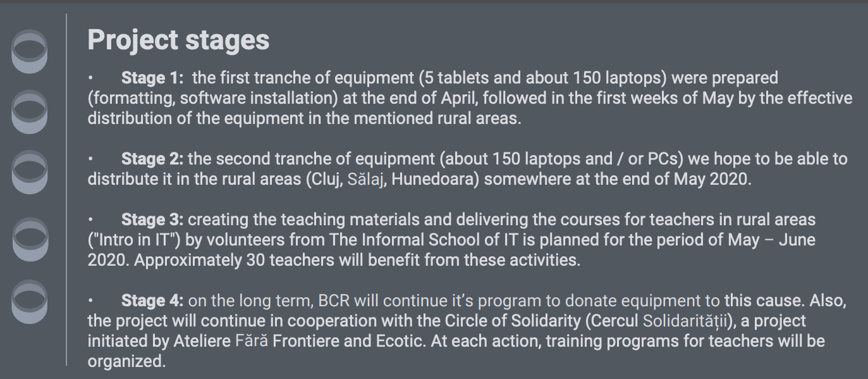Click the bullet point before Stage 1
868x379 pixels.
90,78
